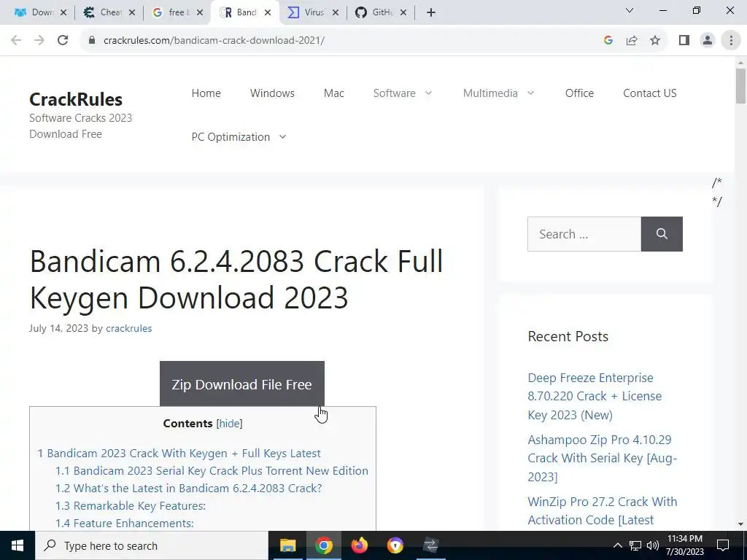The height and width of the screenshot is (560, 747).
Task: Open the shield app in taskbar
Action: tap(395, 545)
